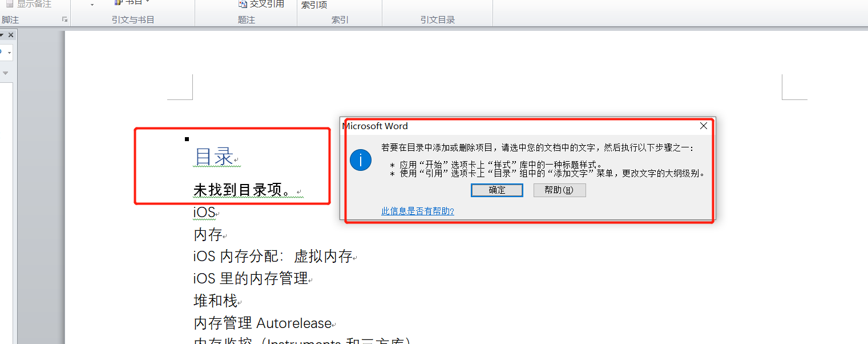The width and height of the screenshot is (868, 344).
Task: Click the line iOS 内存分配：虚拟内存
Action: coord(273,257)
